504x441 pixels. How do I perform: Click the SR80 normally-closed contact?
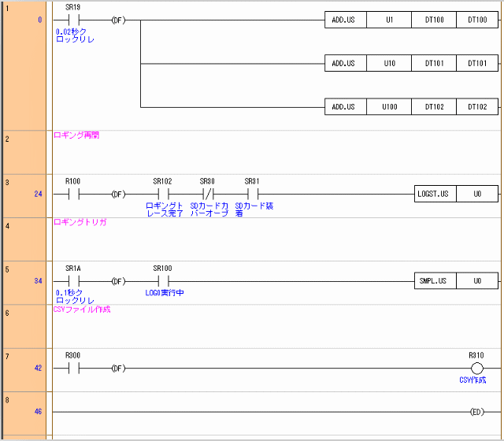[207, 194]
